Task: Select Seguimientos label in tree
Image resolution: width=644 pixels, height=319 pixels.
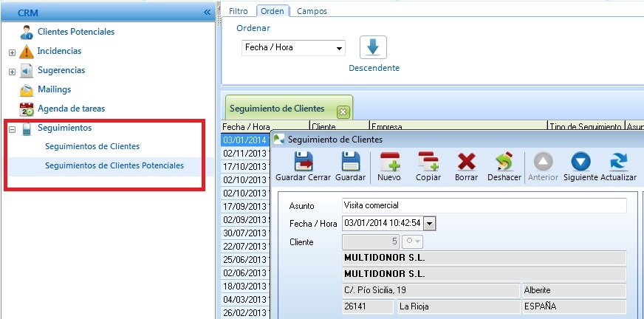Action: [64, 128]
